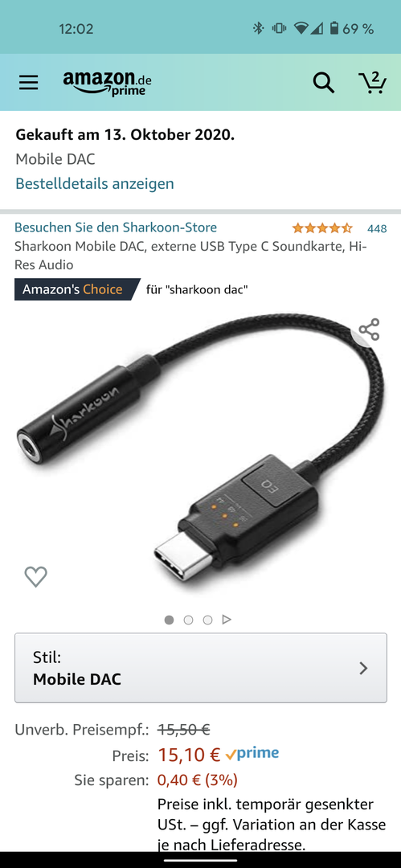This screenshot has width=401, height=868.
Task: Open the shopping cart with 2 items
Action: (373, 82)
